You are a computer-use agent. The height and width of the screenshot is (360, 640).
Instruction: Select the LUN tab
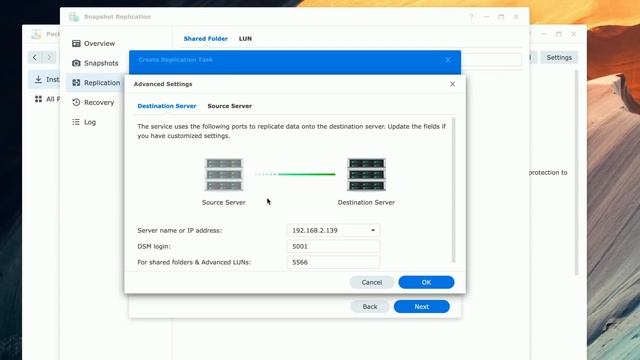coord(245,38)
